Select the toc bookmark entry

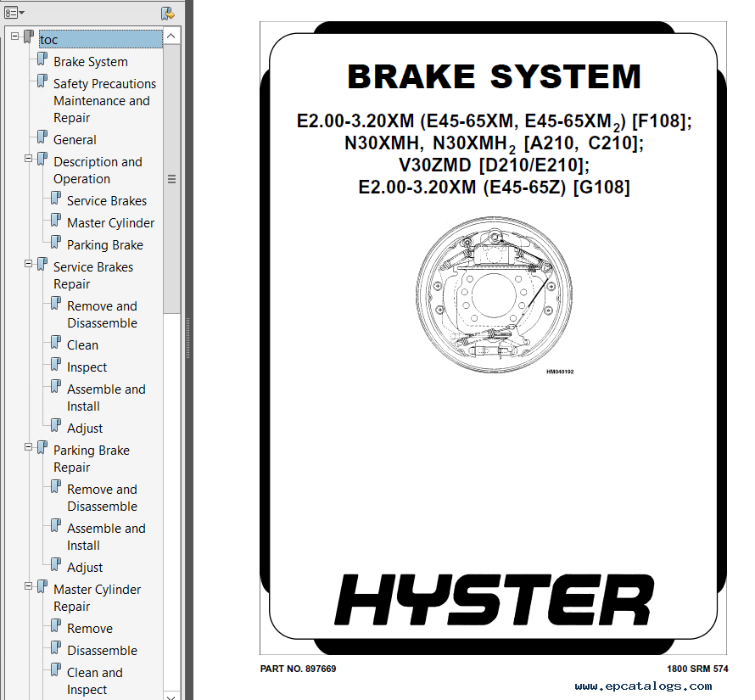[x=100, y=40]
